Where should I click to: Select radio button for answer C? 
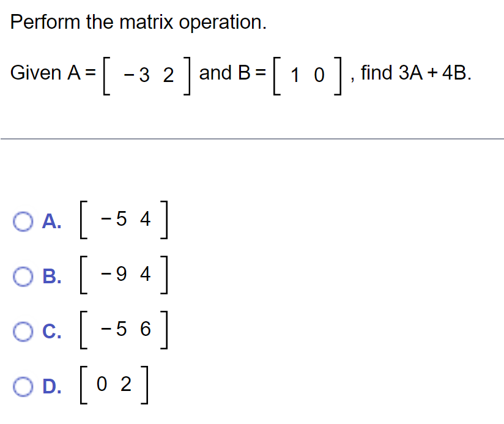click(23, 332)
